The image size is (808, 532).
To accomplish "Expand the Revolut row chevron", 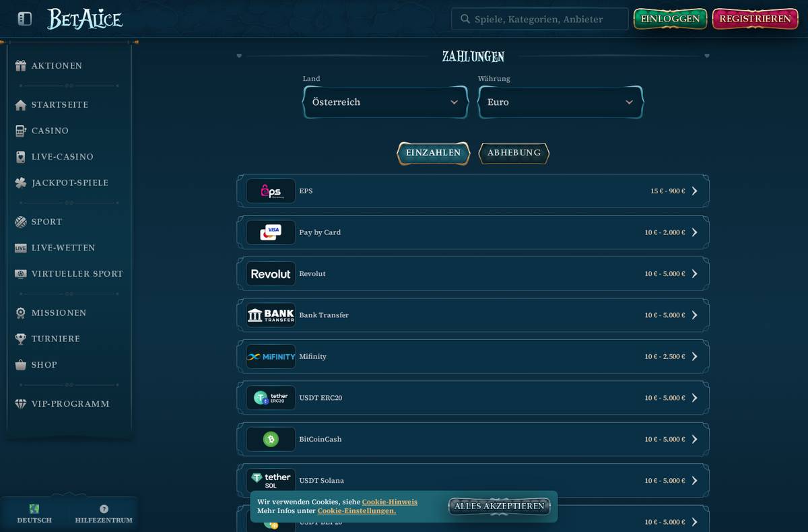I will click(695, 274).
